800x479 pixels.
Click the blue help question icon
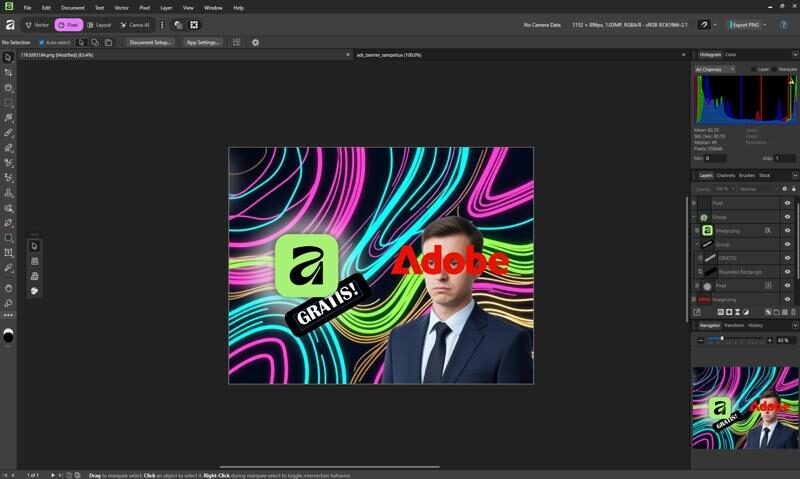(x=784, y=24)
